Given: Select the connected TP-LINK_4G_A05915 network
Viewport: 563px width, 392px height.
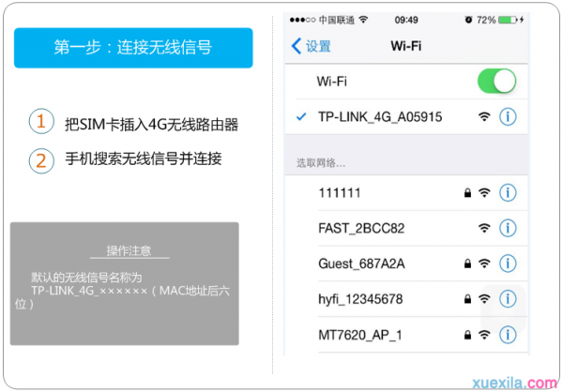Looking at the screenshot, I should click(x=406, y=116).
